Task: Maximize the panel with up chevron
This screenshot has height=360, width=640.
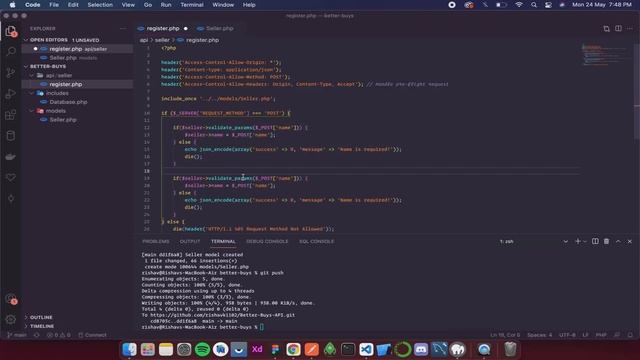Action: click(x=618, y=241)
